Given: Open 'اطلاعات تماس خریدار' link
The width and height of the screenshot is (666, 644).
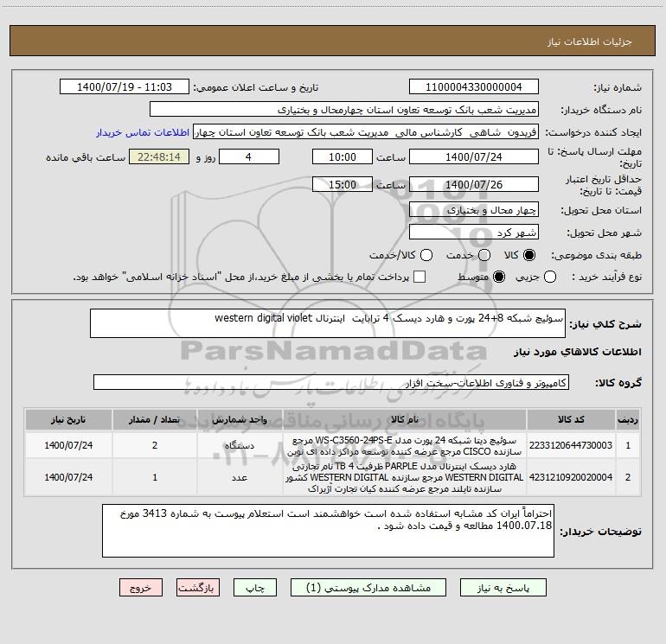Looking at the screenshot, I should click(x=143, y=132).
